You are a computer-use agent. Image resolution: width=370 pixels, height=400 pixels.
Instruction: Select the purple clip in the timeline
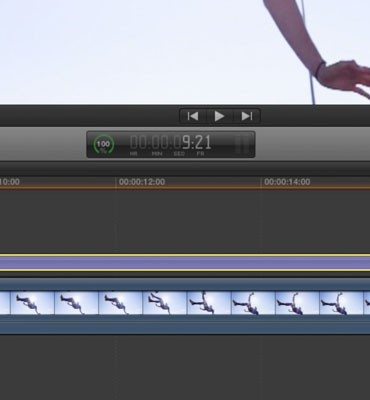point(185,263)
